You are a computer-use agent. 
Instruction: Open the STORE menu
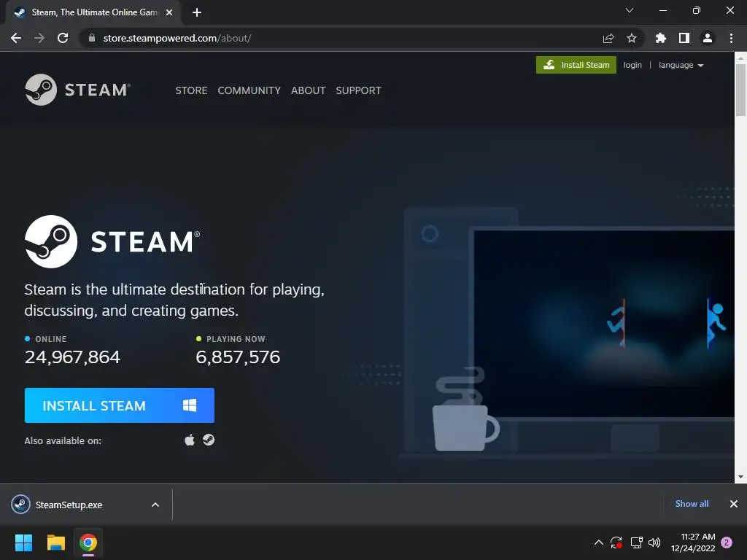pos(191,90)
